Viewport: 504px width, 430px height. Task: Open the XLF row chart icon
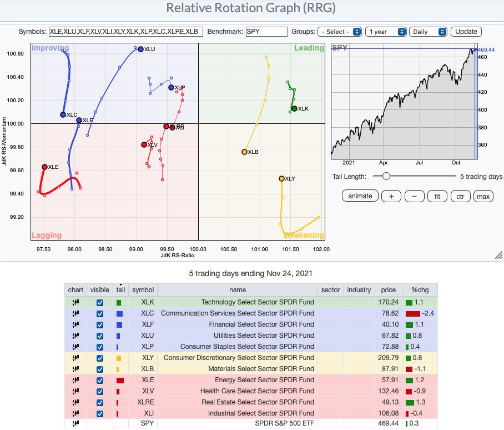pos(75,324)
